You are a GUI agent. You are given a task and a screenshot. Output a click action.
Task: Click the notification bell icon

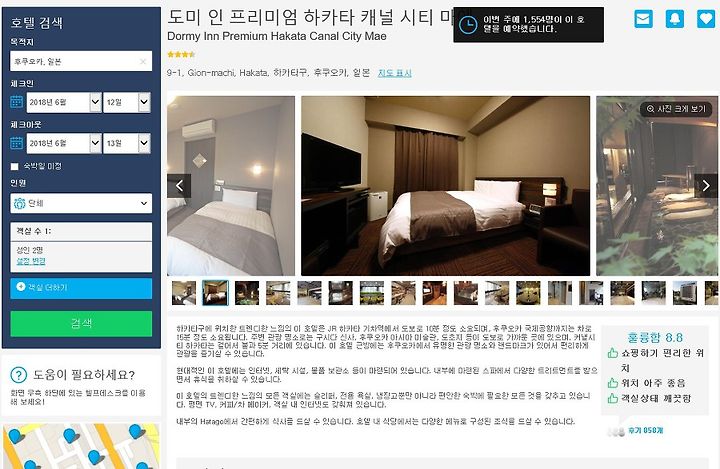pos(675,19)
